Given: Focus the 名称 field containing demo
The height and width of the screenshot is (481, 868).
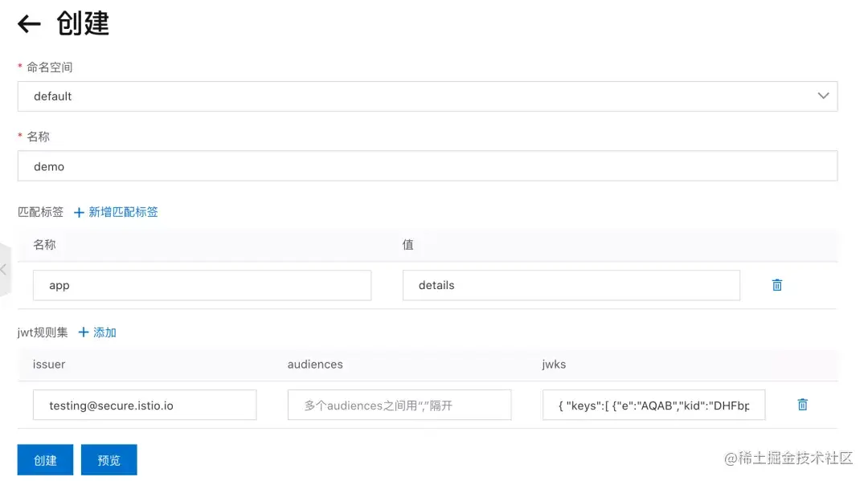Looking at the screenshot, I should tap(428, 166).
